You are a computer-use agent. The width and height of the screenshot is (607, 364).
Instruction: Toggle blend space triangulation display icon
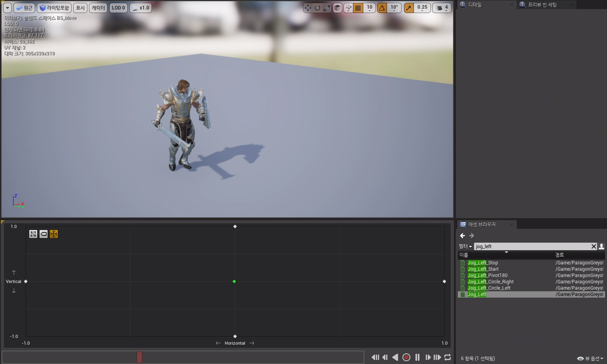tap(33, 234)
